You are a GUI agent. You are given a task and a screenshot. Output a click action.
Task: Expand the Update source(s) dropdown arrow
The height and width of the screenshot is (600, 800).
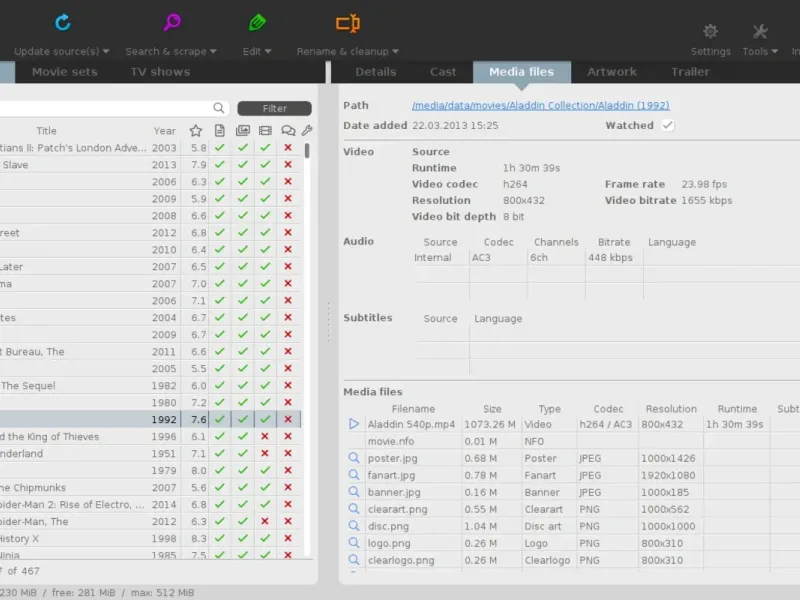(x=106, y=52)
